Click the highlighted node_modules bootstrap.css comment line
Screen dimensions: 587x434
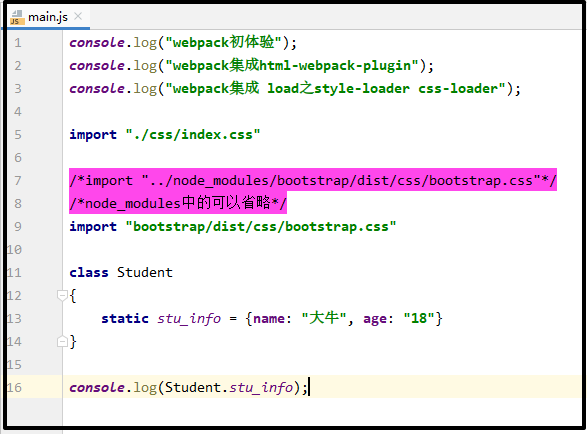point(313,180)
